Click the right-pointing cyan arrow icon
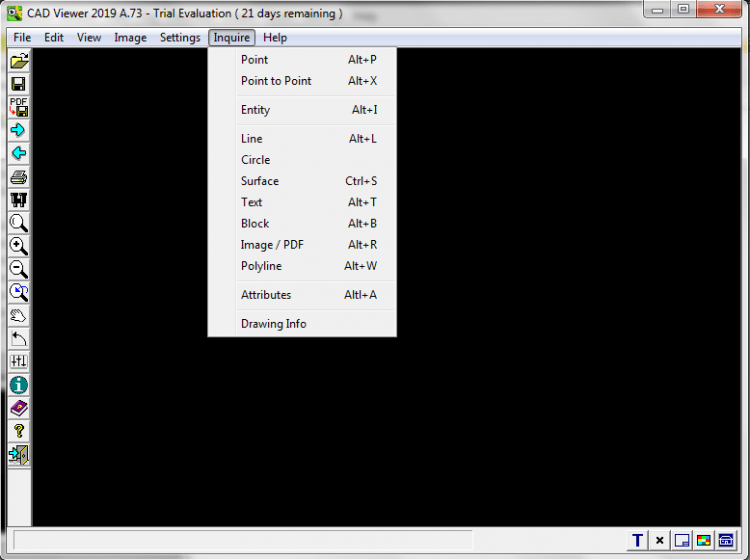The width and height of the screenshot is (750, 560). [18, 130]
